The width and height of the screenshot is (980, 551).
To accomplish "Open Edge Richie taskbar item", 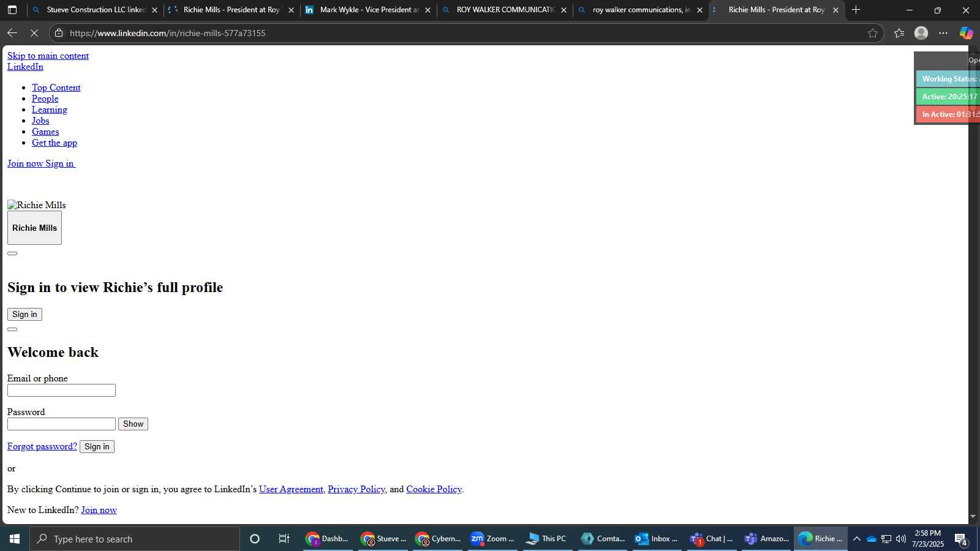I will [821, 539].
